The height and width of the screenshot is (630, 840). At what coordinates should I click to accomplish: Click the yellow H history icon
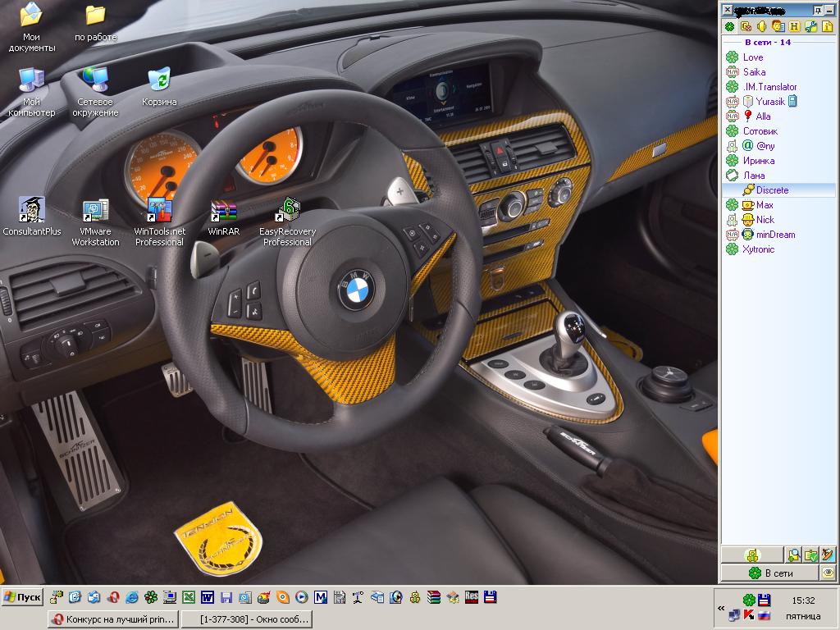(x=794, y=26)
